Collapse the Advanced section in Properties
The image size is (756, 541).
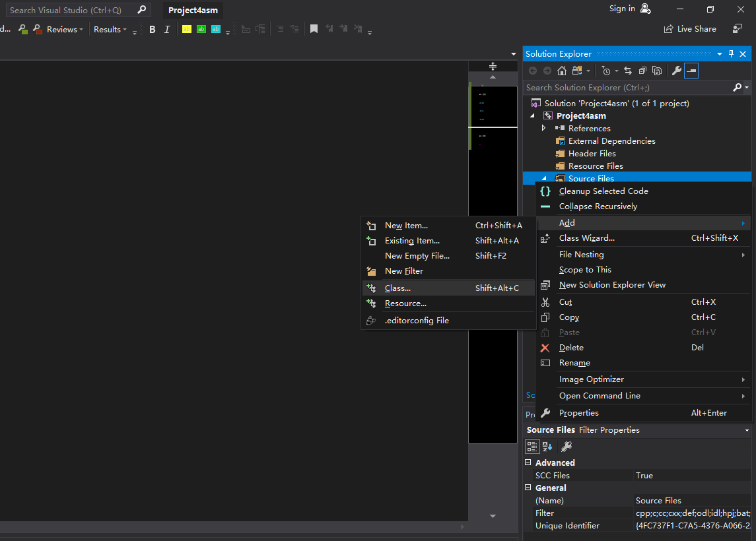tap(527, 462)
